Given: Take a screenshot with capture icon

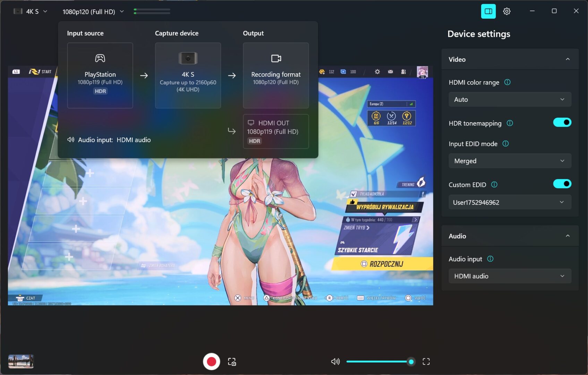Looking at the screenshot, I should coord(232,362).
